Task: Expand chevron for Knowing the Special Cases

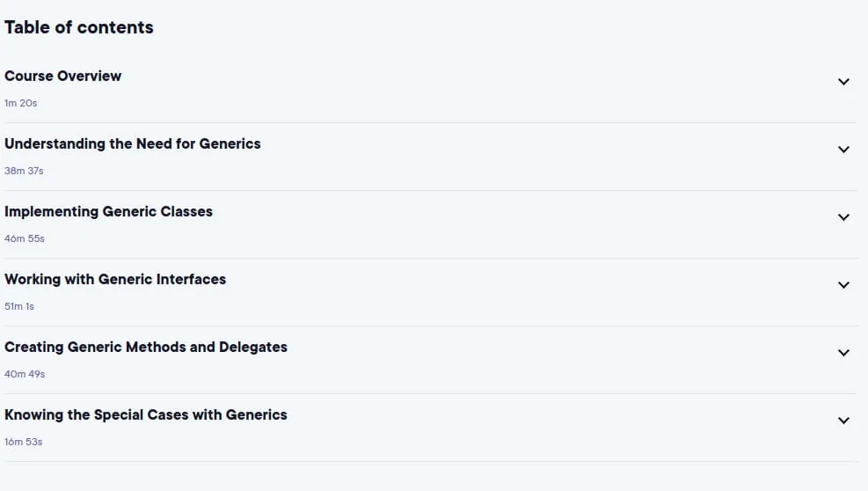Action: click(x=843, y=421)
